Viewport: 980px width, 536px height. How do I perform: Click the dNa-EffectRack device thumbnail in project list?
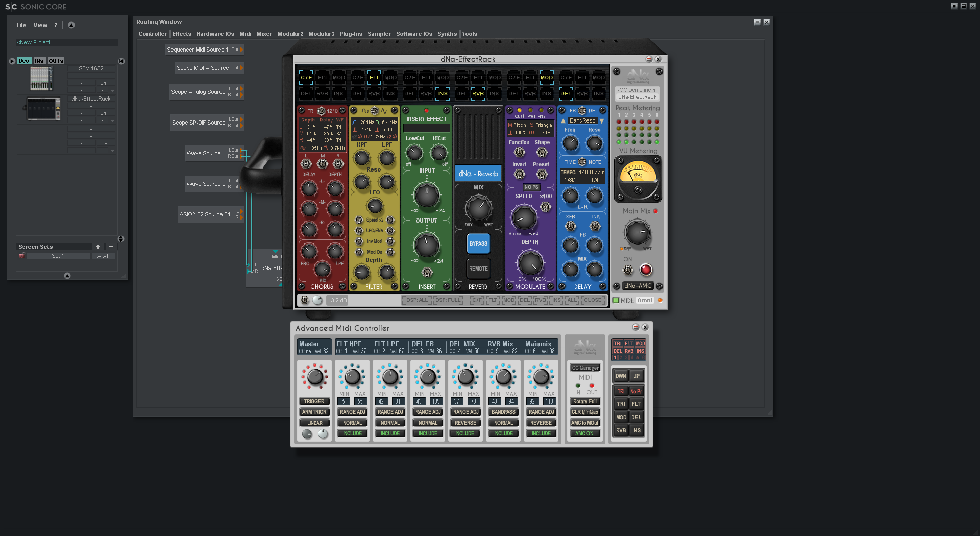[x=43, y=109]
